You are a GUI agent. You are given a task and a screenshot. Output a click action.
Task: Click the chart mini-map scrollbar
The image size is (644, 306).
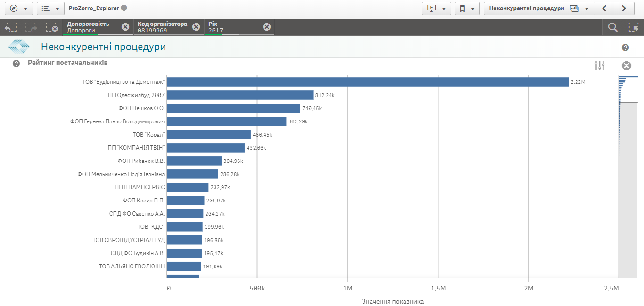pyautogui.click(x=628, y=177)
